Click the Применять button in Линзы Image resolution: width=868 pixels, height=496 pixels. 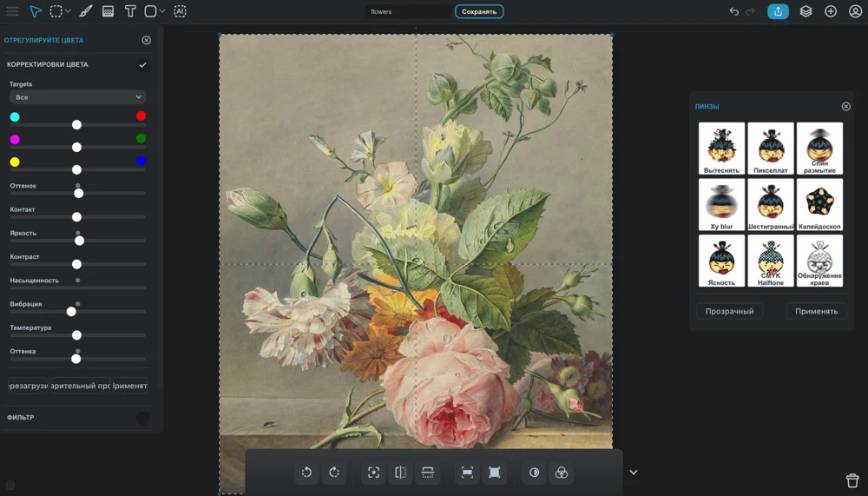(816, 312)
